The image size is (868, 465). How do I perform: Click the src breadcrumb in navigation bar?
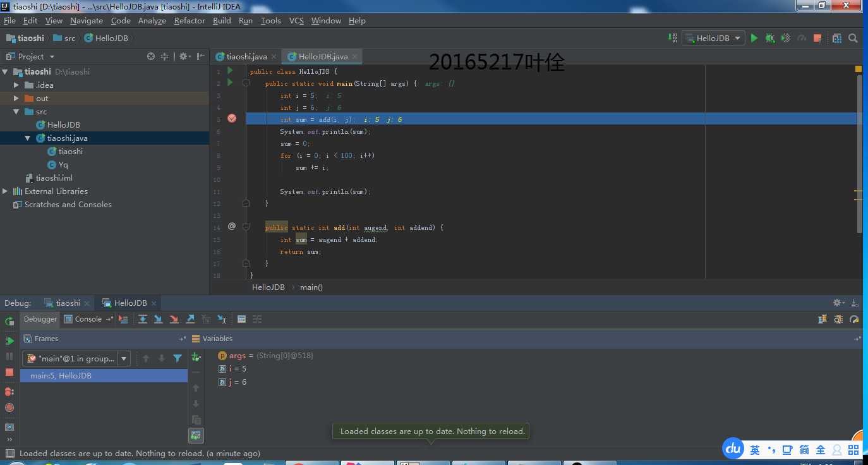click(x=64, y=38)
